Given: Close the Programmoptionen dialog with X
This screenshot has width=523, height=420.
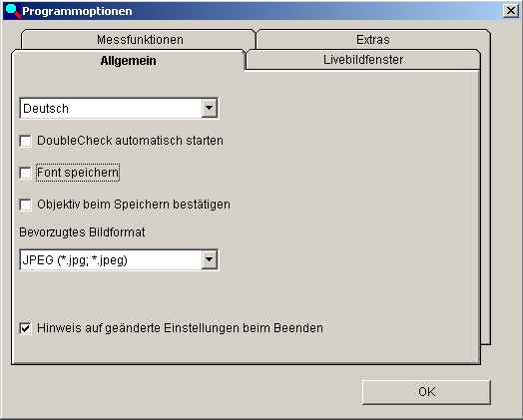Looking at the screenshot, I should [x=510, y=11].
